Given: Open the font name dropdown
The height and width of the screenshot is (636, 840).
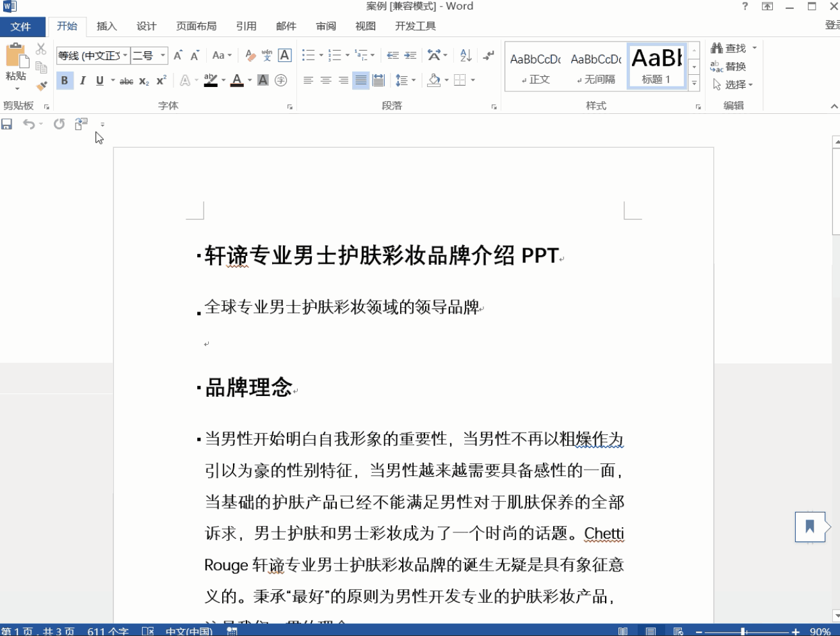Looking at the screenshot, I should coord(124,55).
